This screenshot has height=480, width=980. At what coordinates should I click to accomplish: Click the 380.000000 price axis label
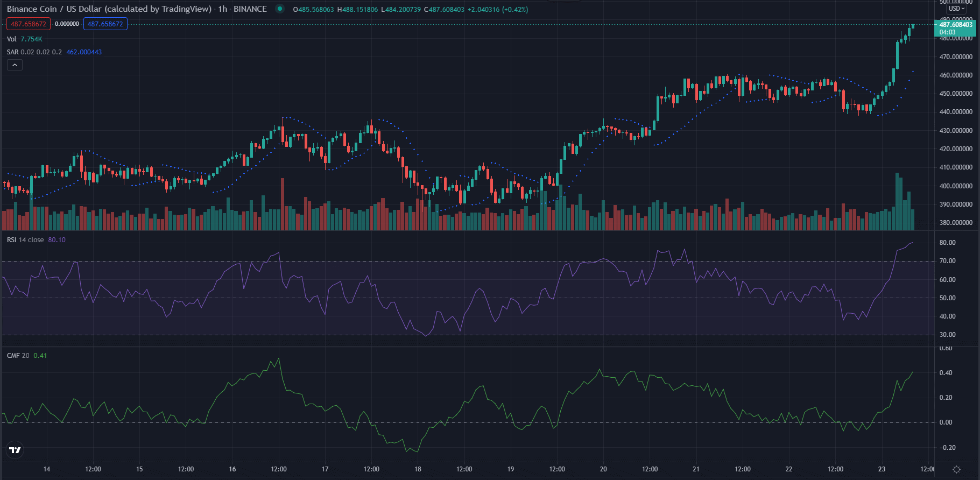point(956,223)
